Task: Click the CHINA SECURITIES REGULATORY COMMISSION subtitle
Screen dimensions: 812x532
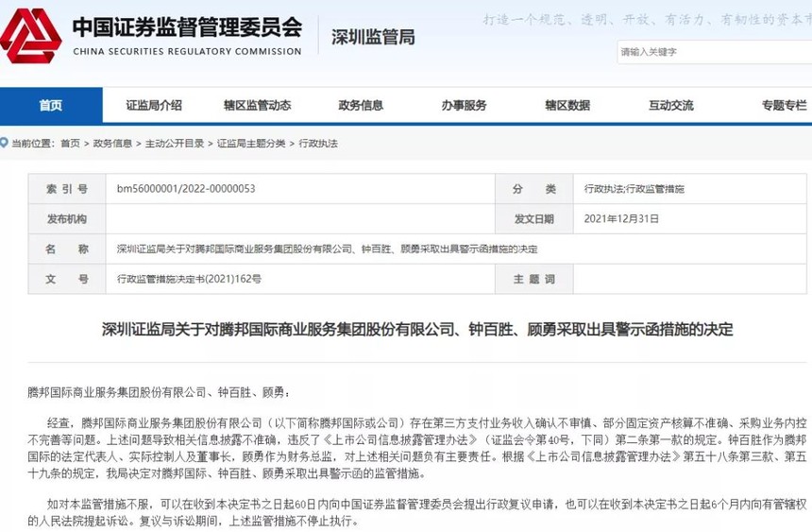Action: click(188, 51)
